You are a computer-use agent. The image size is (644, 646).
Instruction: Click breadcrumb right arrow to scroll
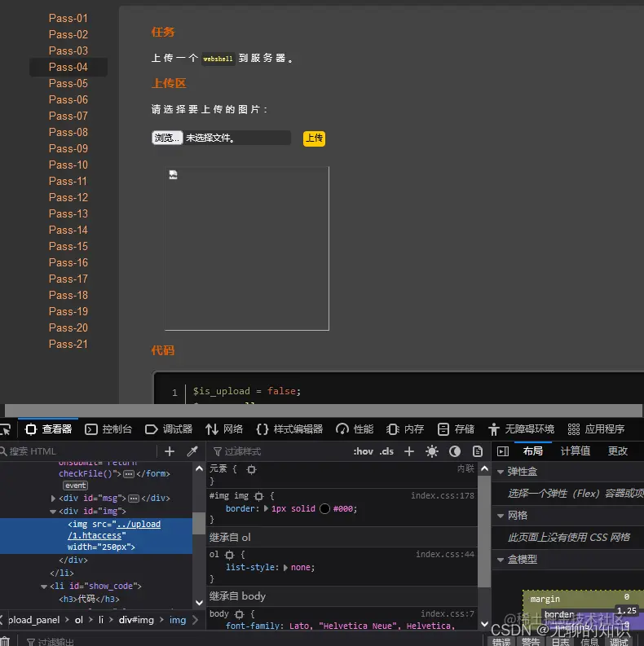pyautogui.click(x=196, y=620)
